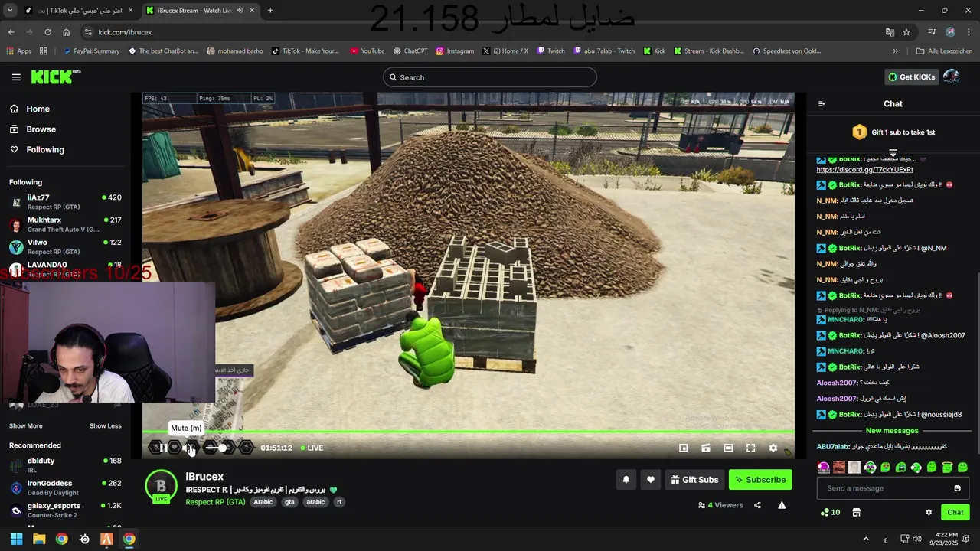Open YouTube bookmark
This screenshot has height=551, width=980.
point(367,51)
